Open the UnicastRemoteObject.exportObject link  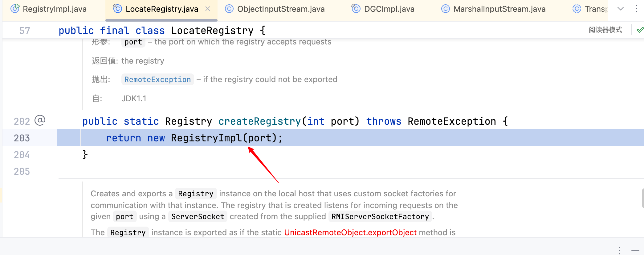(350, 232)
